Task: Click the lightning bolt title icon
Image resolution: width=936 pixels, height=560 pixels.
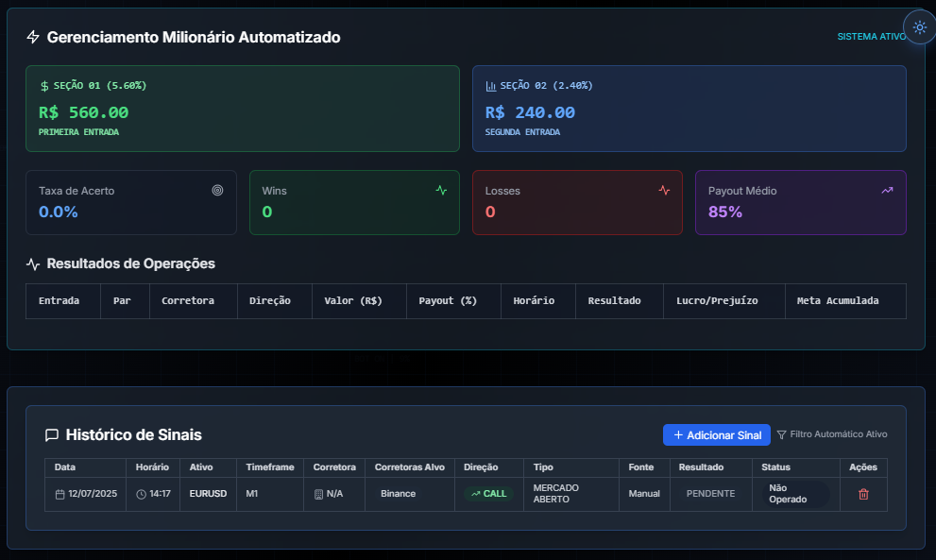Action: (33, 37)
